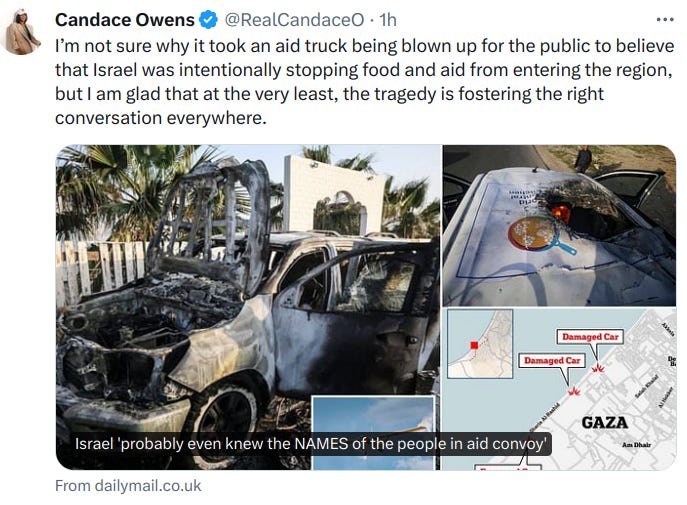Screen dimensions: 687x505
Task: Click the Candace Owens display name
Action: [x=125, y=20]
